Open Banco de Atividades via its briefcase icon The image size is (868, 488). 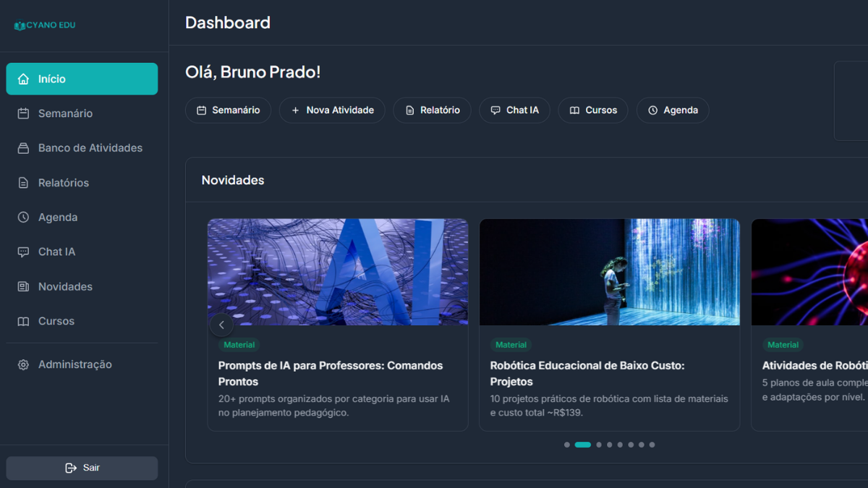[x=23, y=147]
